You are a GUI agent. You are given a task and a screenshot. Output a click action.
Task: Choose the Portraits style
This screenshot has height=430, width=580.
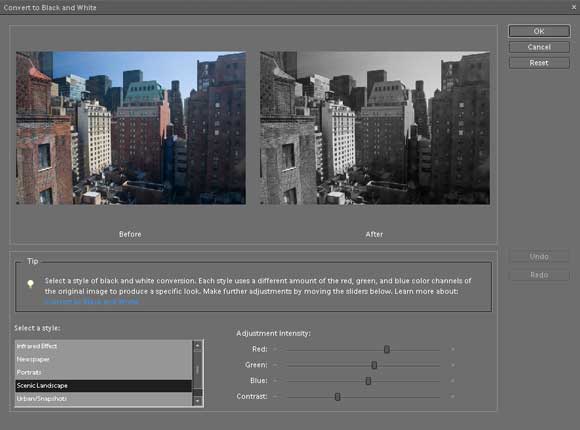(104, 372)
